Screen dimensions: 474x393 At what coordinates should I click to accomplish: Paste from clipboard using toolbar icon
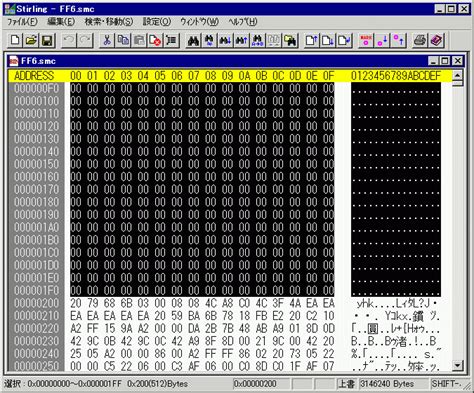tap(139, 40)
